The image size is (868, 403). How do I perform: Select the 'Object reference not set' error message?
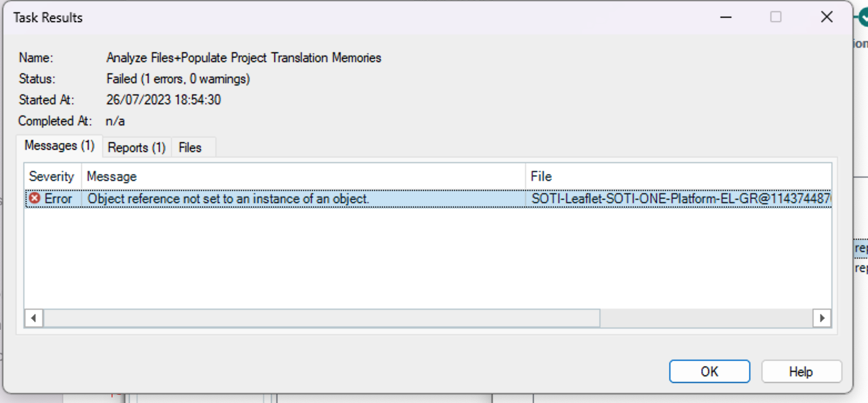[x=229, y=198]
